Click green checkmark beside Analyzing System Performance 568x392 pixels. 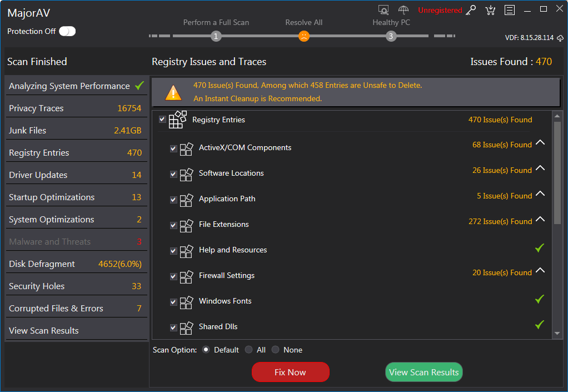tap(139, 86)
